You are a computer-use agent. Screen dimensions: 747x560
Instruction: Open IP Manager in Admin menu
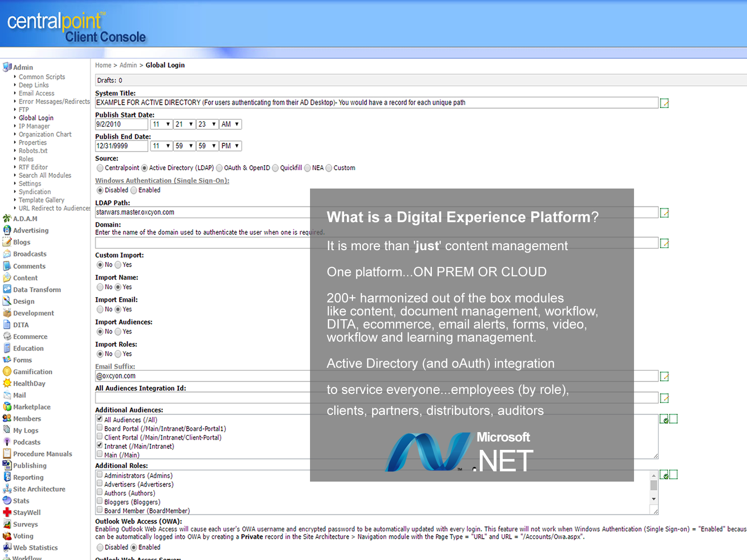[x=34, y=126]
